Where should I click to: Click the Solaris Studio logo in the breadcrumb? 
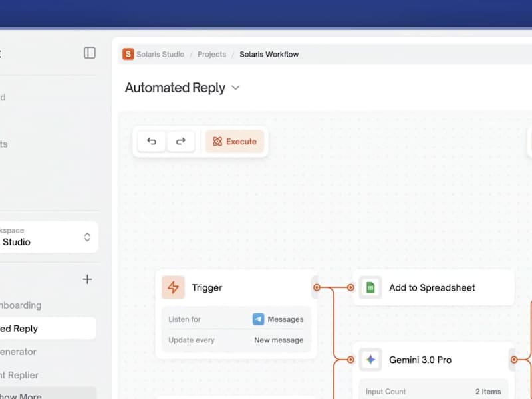[127, 54]
